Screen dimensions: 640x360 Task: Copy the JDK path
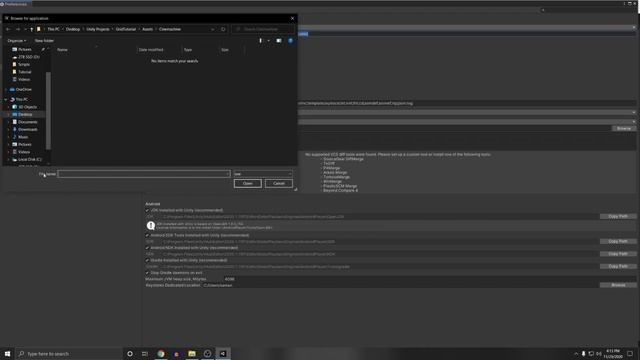618,216
